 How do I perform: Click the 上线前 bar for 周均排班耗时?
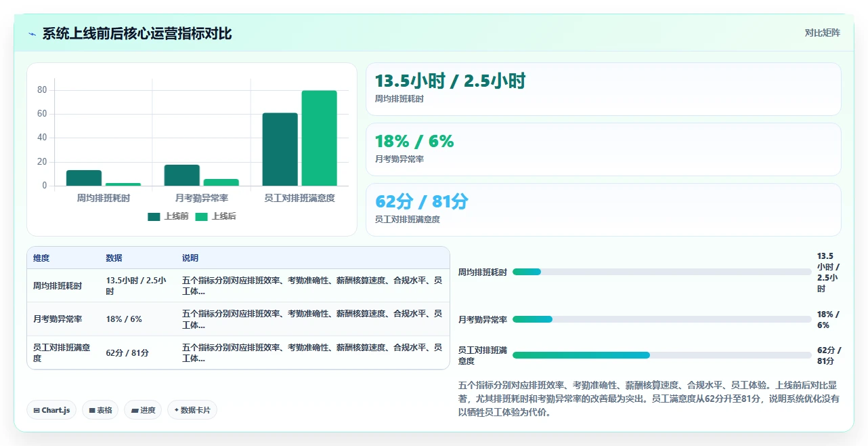coord(84,178)
